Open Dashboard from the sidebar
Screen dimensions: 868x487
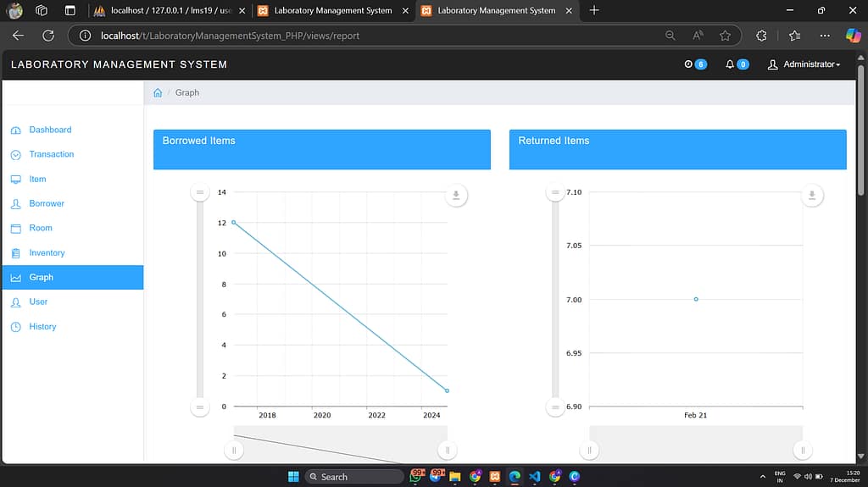pos(50,130)
